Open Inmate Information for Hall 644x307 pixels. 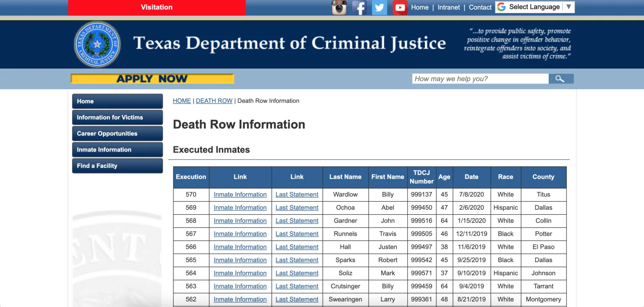pyautogui.click(x=240, y=247)
